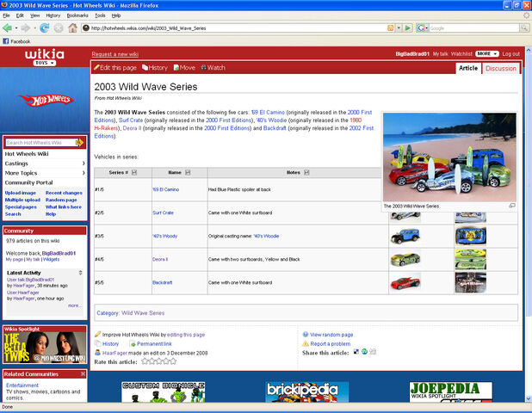Open the Facebook bookmark
532x413 pixels.
[x=16, y=41]
